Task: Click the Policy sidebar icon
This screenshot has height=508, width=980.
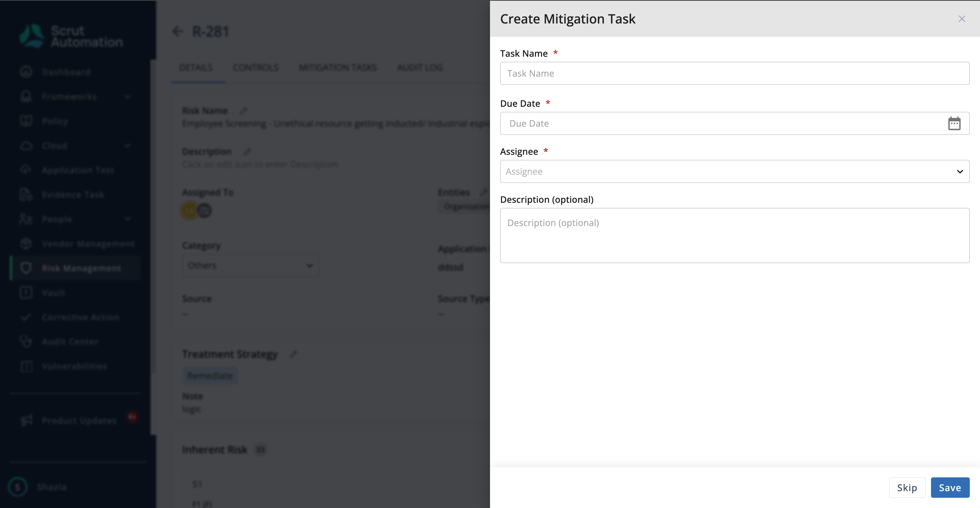Action: click(x=26, y=121)
